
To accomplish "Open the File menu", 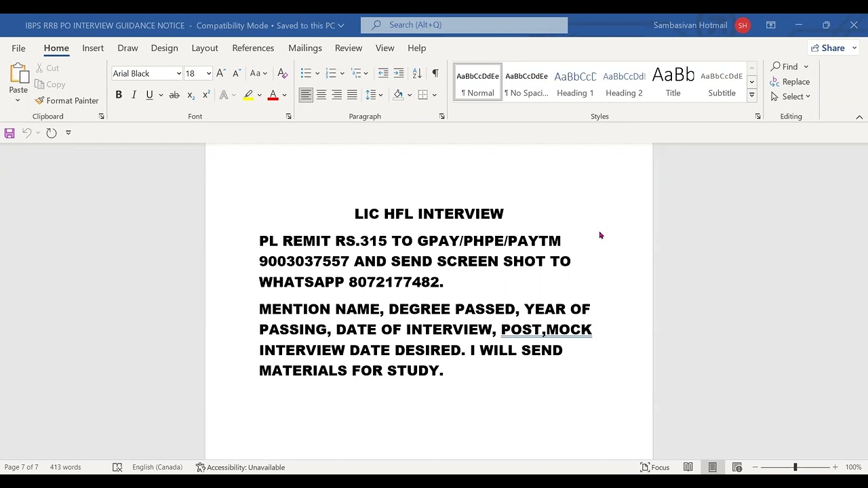I will point(18,48).
